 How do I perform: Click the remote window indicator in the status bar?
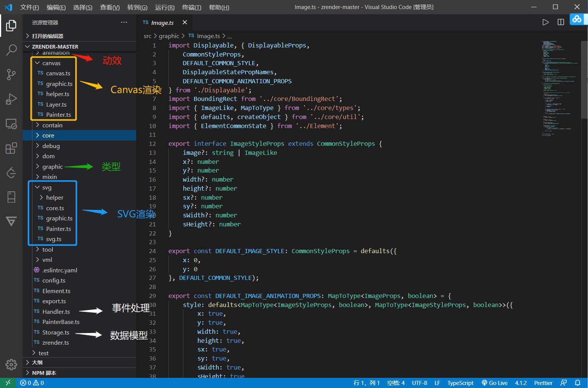8,383
